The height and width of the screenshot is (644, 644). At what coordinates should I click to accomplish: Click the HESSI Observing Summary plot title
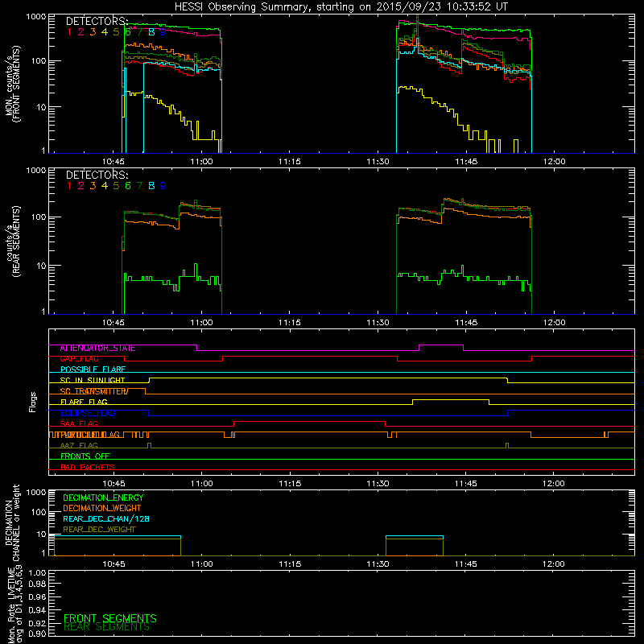coord(341,6)
